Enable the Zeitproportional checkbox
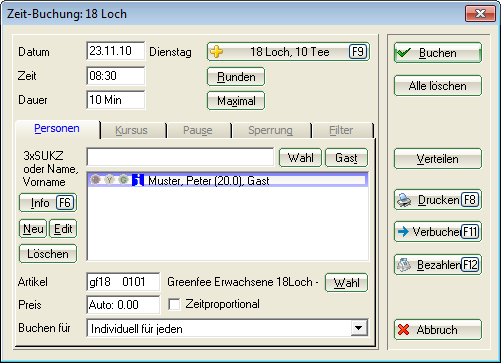Image resolution: width=501 pixels, height=363 pixels. click(x=174, y=304)
